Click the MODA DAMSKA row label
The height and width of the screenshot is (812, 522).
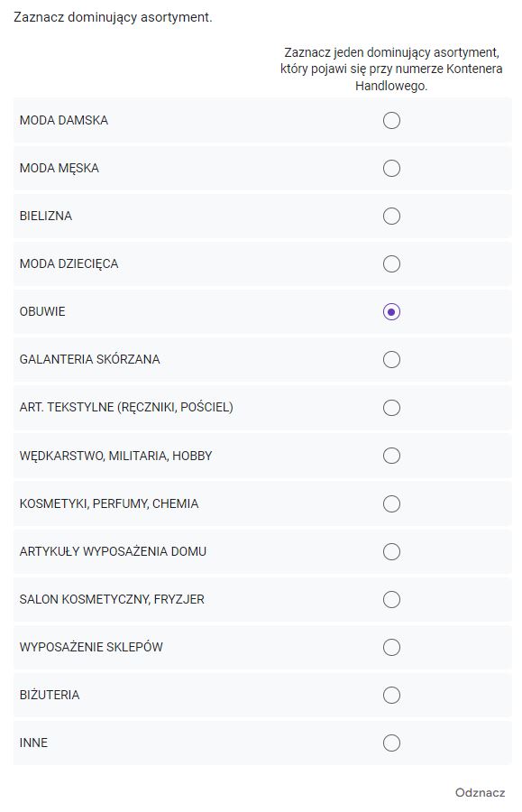tap(64, 120)
